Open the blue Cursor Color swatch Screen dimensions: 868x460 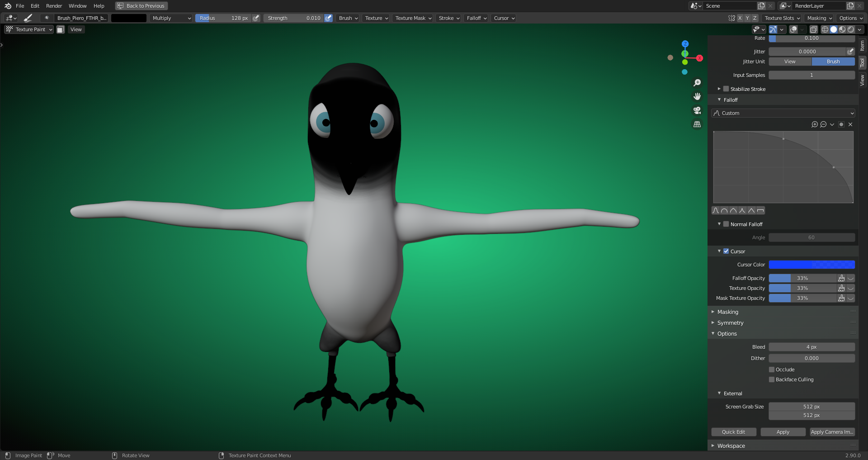coord(811,265)
